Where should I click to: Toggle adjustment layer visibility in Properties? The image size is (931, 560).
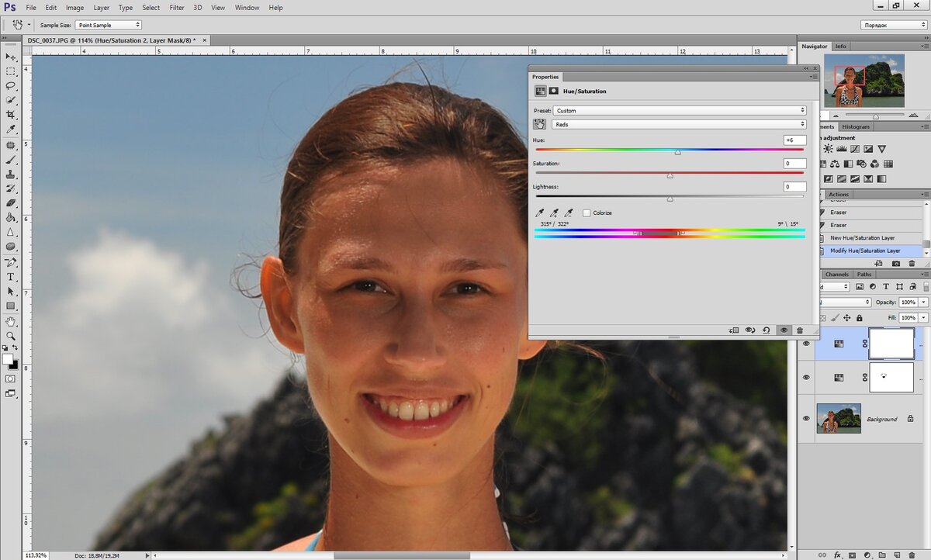tap(784, 330)
